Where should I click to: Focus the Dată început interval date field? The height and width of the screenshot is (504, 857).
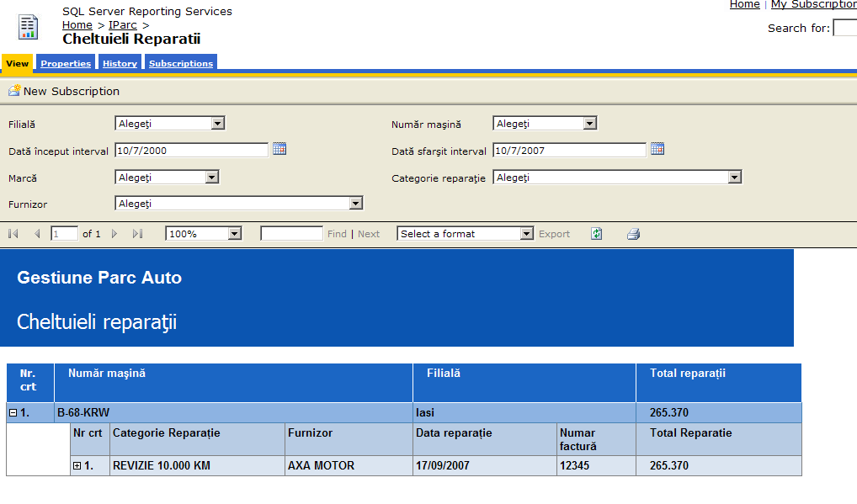[x=191, y=150]
